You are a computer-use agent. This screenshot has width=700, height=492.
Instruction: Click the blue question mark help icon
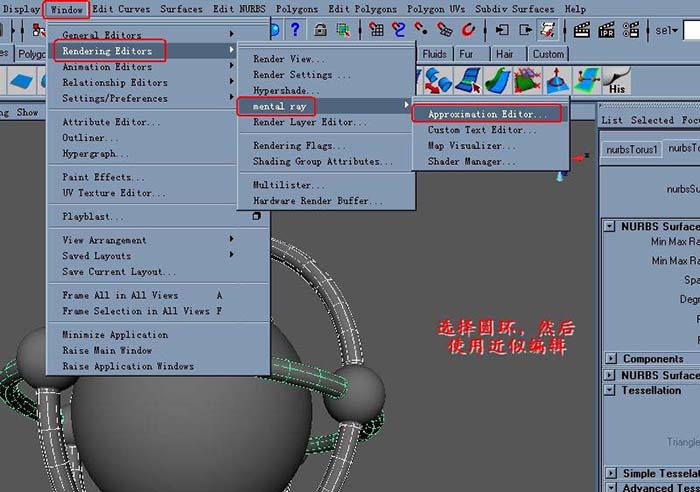coord(295,29)
